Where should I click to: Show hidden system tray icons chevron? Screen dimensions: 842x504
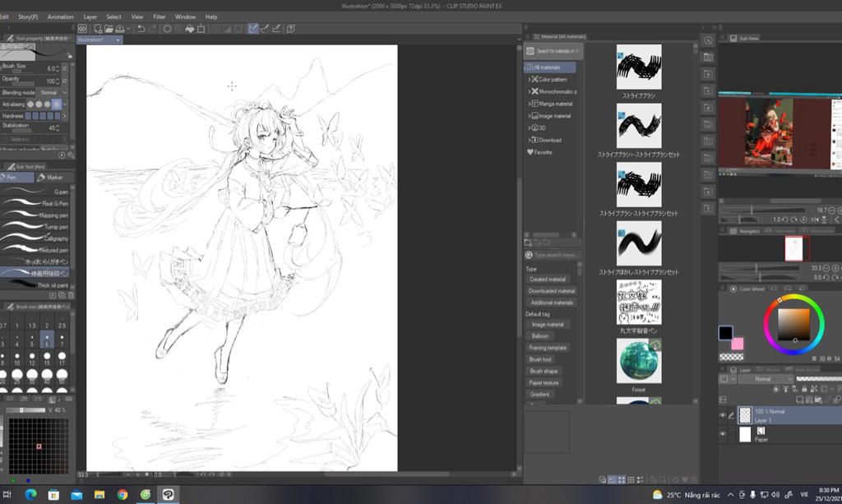pyautogui.click(x=730, y=494)
